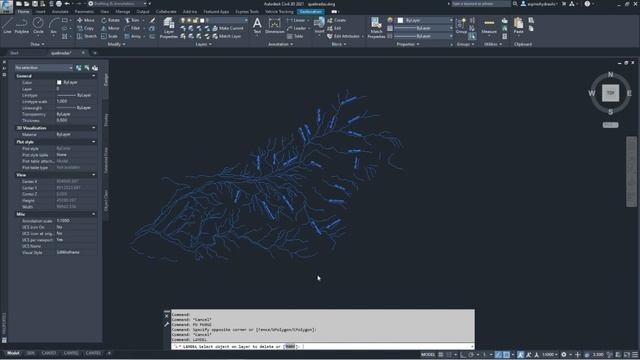
Task: Toggle the layer on/off lightbulb icon
Action: (x=183, y=20)
